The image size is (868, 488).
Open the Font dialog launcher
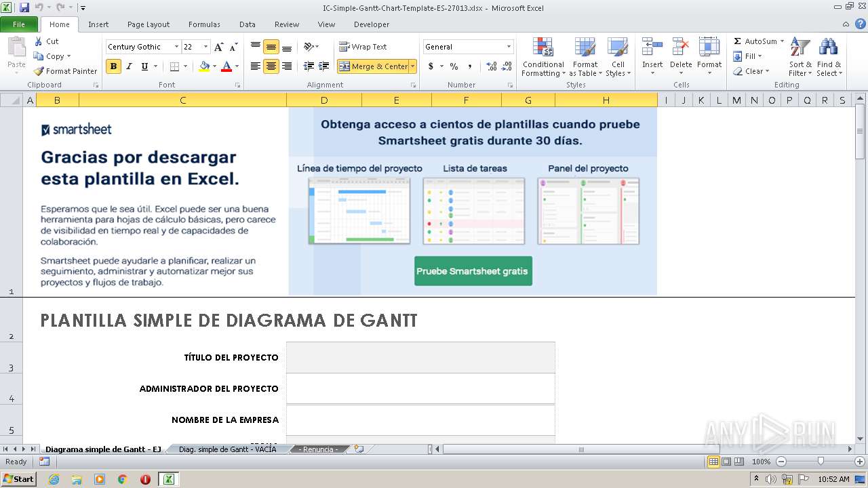pos(237,85)
